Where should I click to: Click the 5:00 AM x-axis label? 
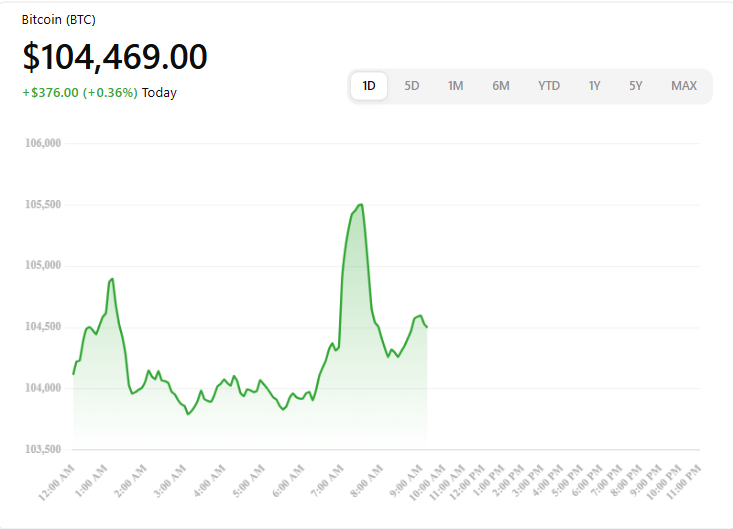tap(249, 480)
